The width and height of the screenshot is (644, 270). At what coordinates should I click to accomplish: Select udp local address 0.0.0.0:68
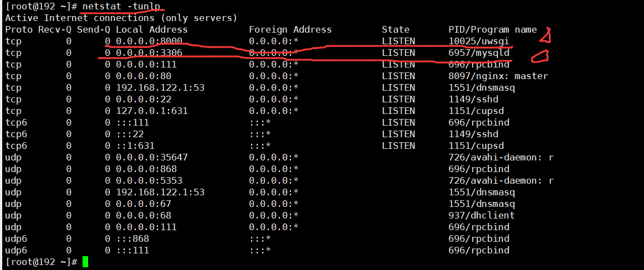tap(144, 215)
